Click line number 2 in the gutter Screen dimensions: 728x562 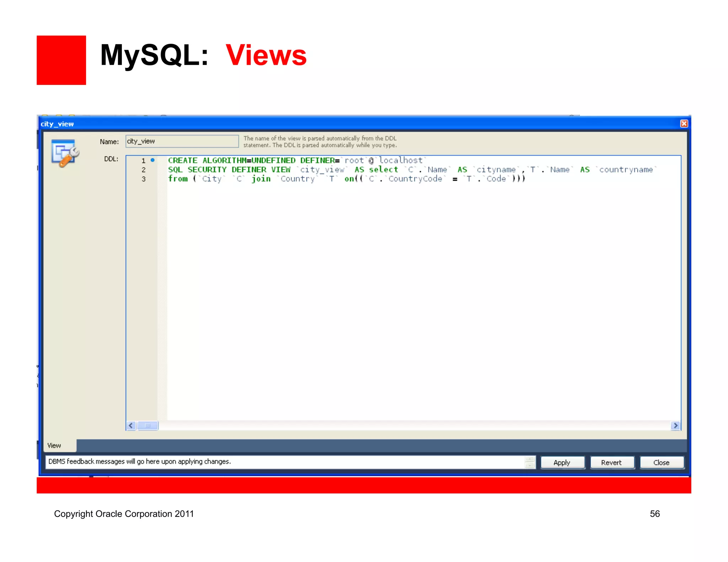coord(144,170)
